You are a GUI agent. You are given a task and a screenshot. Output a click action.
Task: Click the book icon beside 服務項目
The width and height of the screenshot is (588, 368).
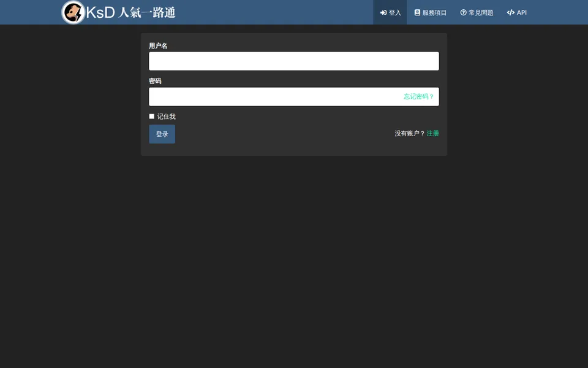coord(417,12)
